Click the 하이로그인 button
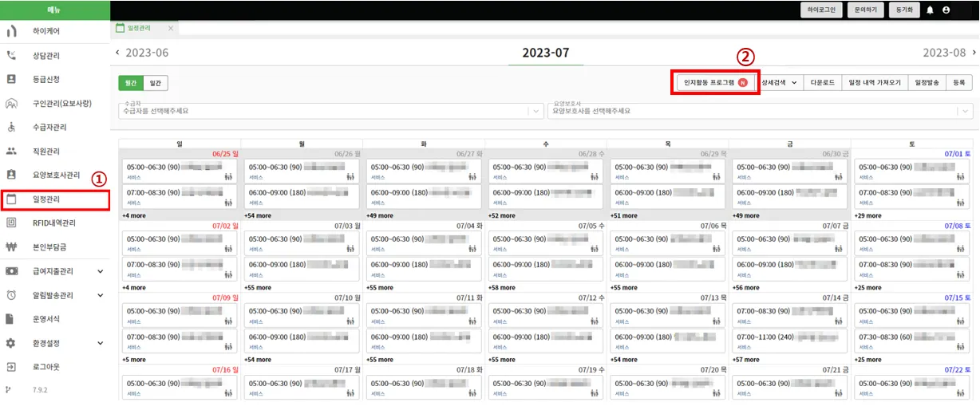 click(822, 10)
